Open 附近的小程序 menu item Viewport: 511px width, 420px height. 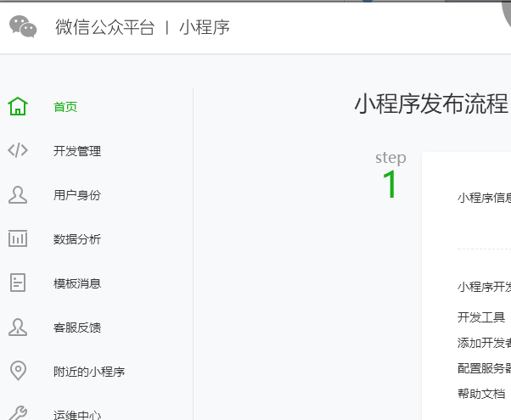pyautogui.click(x=89, y=372)
